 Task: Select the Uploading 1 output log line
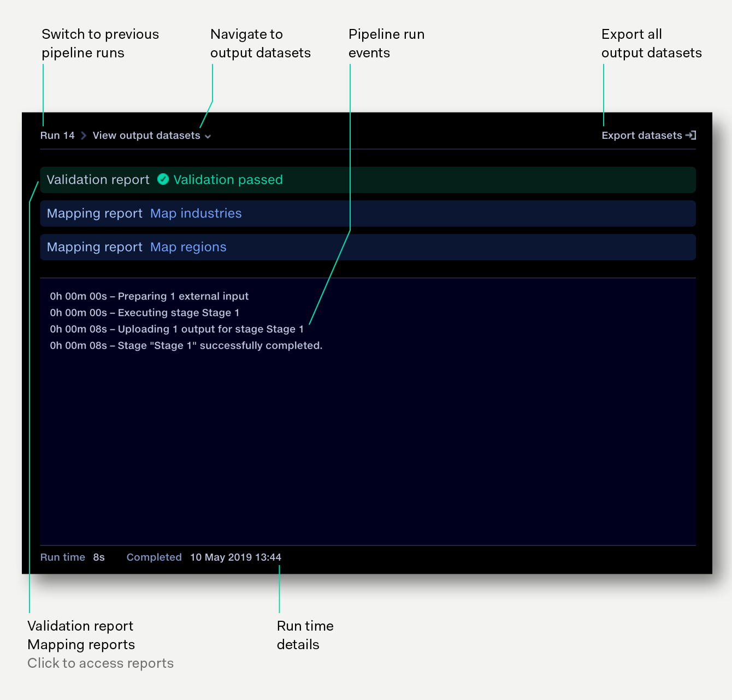[176, 329]
